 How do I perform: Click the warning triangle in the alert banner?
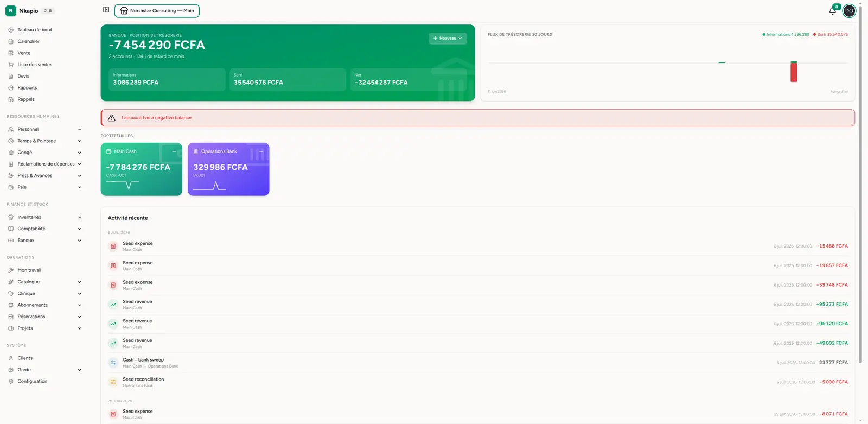[112, 118]
